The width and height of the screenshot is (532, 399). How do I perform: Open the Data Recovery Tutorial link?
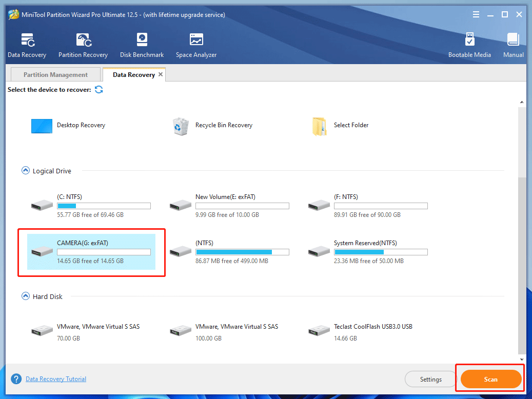click(x=56, y=378)
